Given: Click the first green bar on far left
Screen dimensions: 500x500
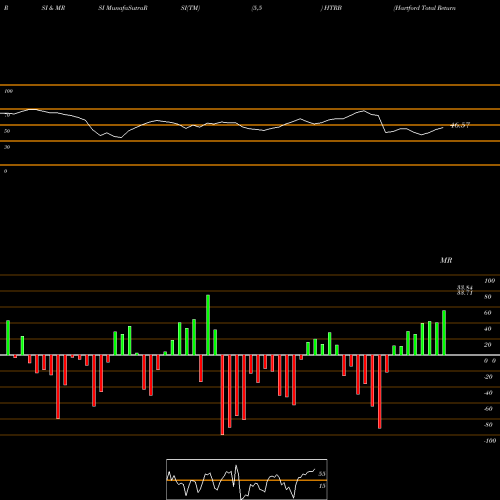Looking at the screenshot, I should 8,338.
